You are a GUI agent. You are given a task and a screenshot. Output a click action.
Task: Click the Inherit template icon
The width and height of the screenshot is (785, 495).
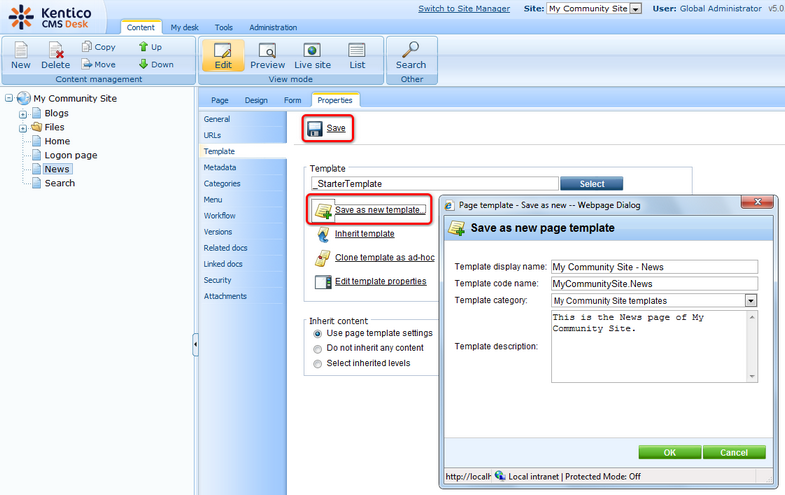pyautogui.click(x=323, y=234)
